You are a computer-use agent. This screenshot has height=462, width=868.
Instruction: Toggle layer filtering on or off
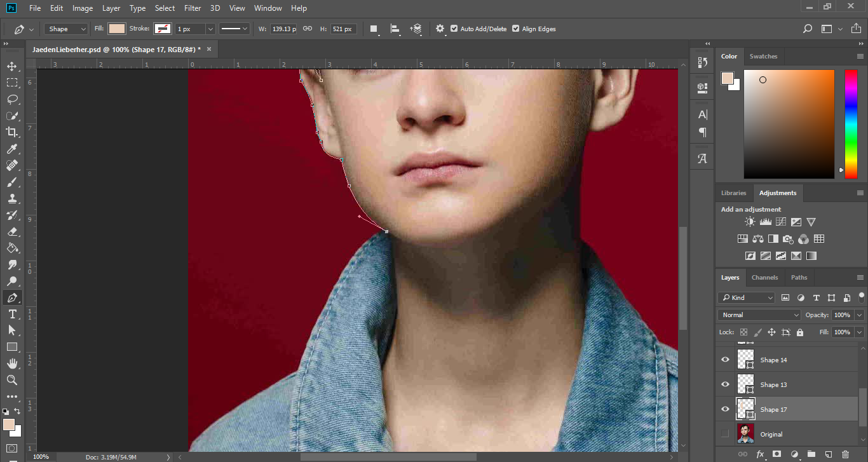pyautogui.click(x=862, y=296)
